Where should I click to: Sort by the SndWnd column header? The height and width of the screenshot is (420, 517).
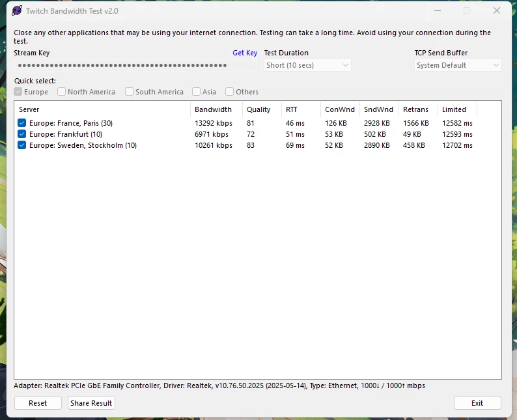tap(379, 109)
